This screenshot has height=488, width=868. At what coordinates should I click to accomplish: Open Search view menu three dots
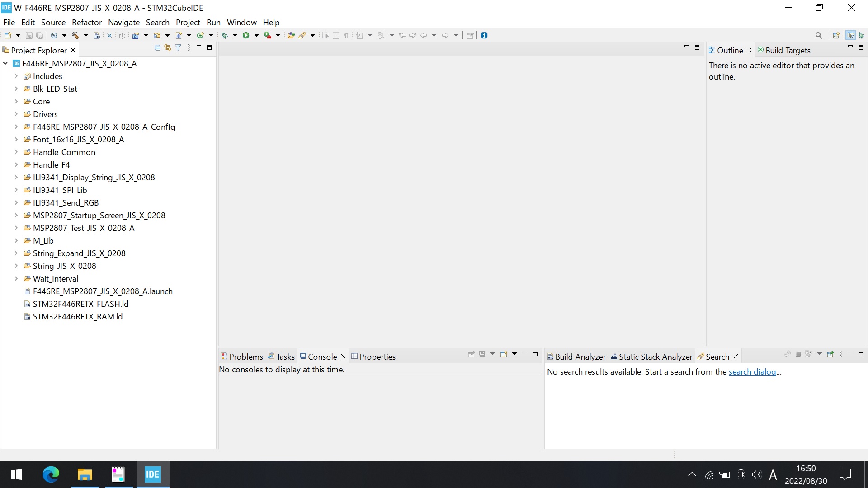840,354
